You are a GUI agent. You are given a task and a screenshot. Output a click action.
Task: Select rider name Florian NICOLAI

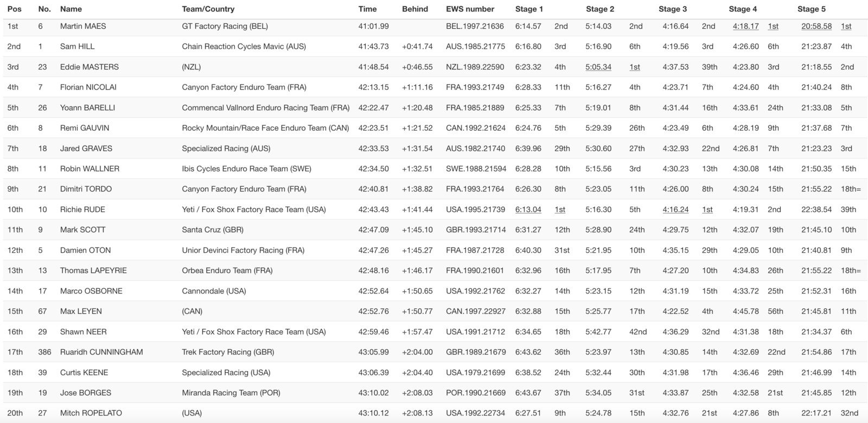[x=88, y=87]
